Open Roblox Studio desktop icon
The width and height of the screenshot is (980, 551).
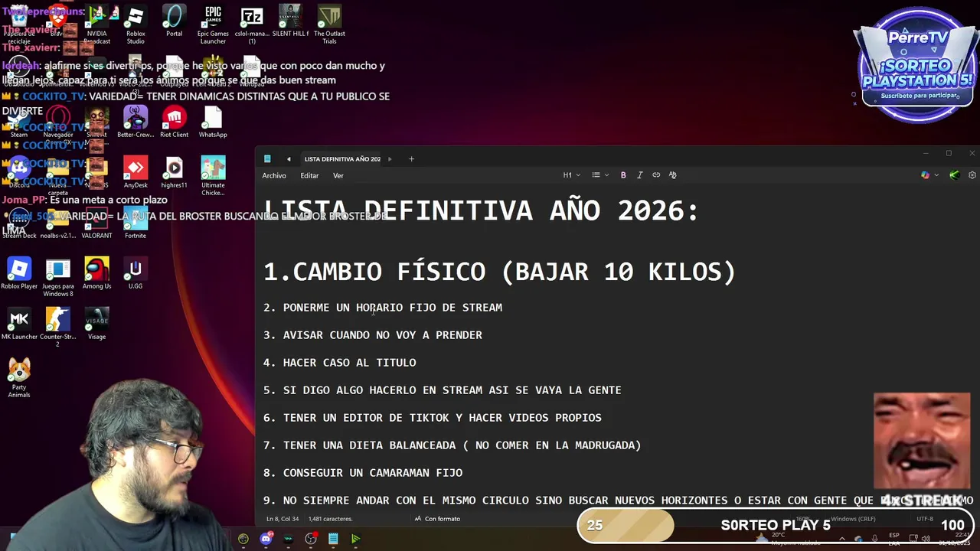(136, 25)
